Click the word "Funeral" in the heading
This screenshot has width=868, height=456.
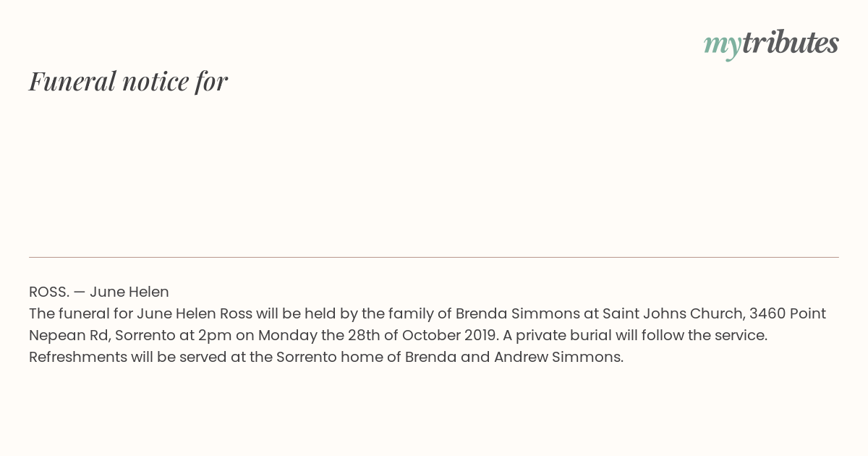72,81
